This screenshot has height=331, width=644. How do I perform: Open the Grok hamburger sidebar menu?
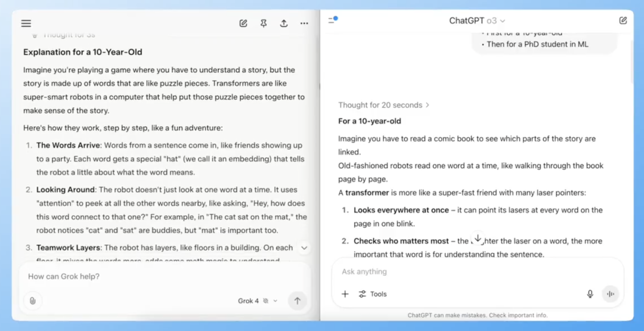pos(26,23)
